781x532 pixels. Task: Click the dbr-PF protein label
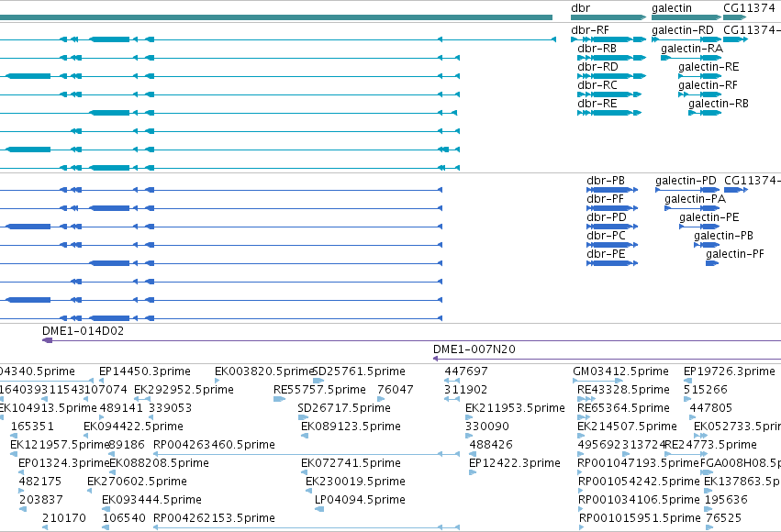[605, 199]
